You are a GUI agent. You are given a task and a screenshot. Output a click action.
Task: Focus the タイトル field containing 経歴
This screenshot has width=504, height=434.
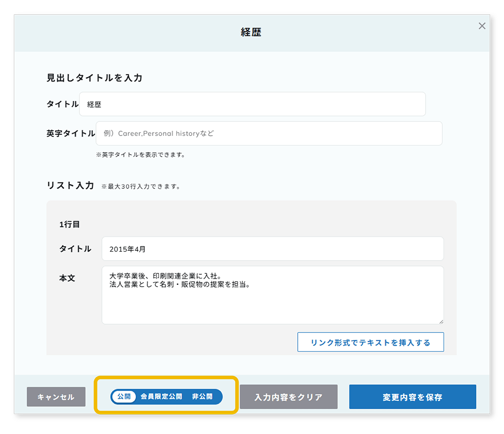253,104
